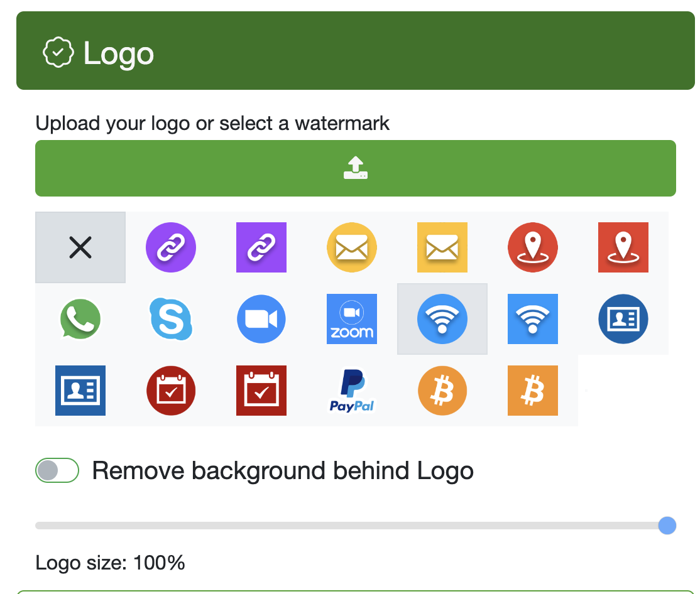Enable Remove background behind Logo
The height and width of the screenshot is (594, 700).
point(57,470)
